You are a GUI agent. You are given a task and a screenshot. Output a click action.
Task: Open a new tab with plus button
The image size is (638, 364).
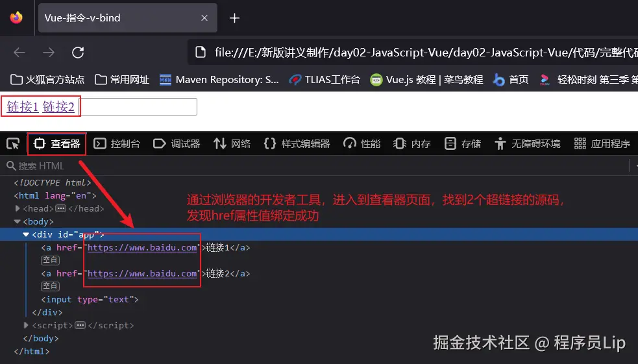(234, 18)
